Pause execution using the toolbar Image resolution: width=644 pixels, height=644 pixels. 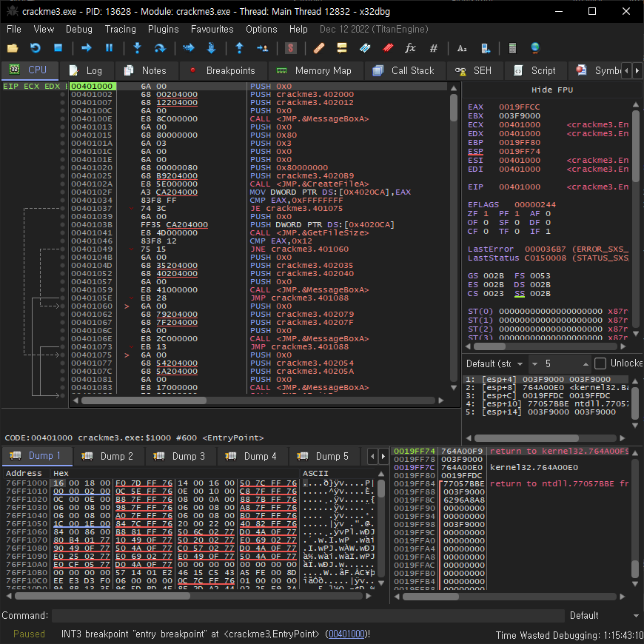coord(109,48)
